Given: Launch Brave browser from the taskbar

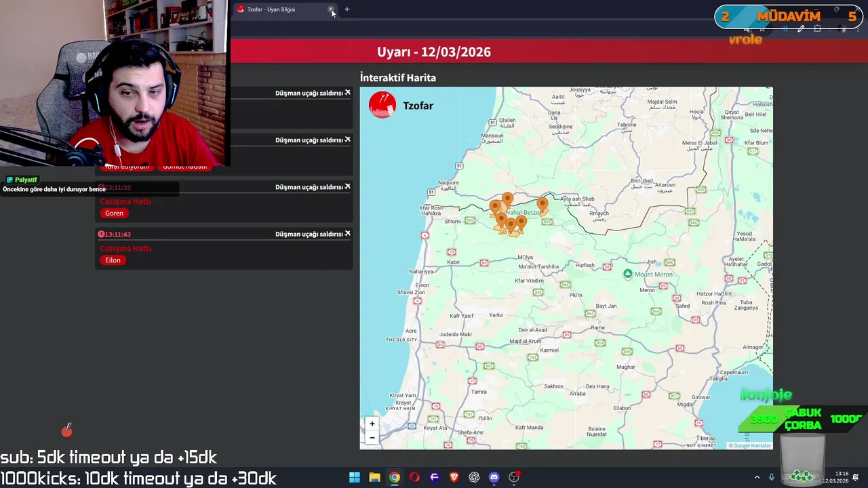Looking at the screenshot, I should click(454, 477).
